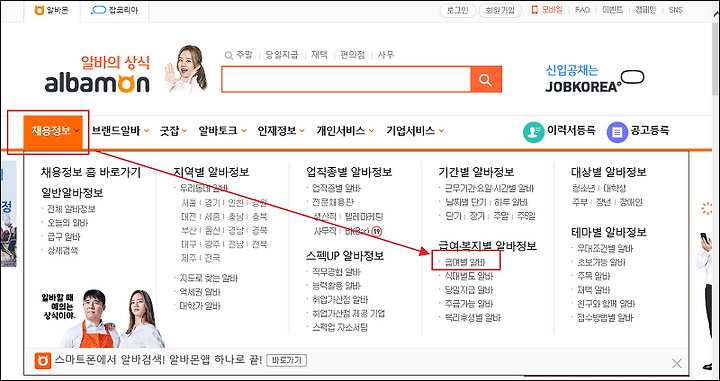Switch to the 알바몬 top tab

point(51,10)
